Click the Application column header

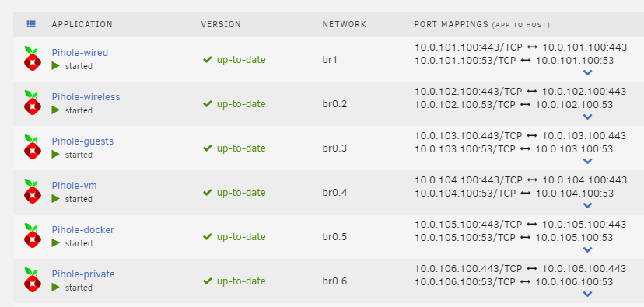(82, 24)
